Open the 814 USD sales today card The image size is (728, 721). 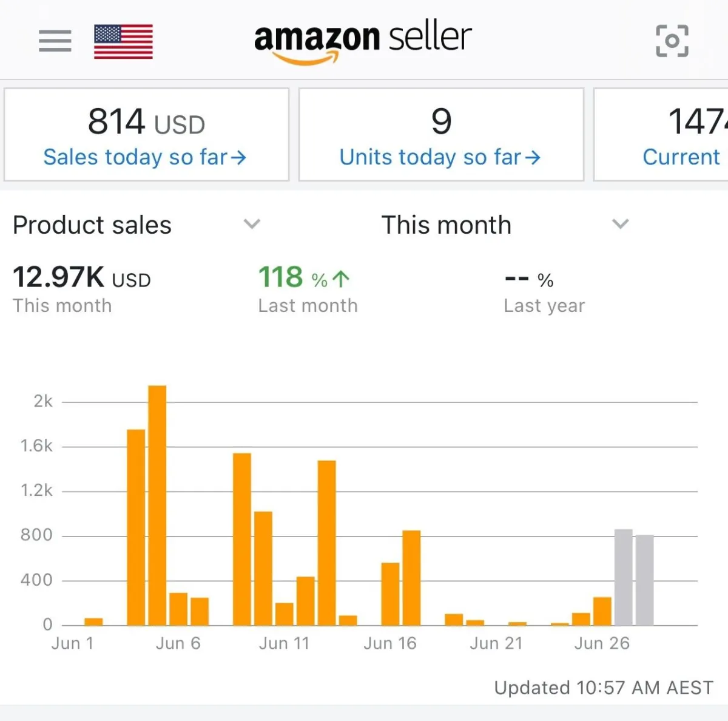point(146,134)
